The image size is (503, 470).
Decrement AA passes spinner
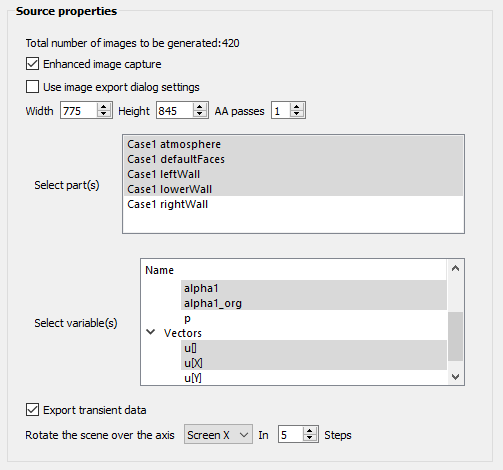pyautogui.click(x=296, y=114)
